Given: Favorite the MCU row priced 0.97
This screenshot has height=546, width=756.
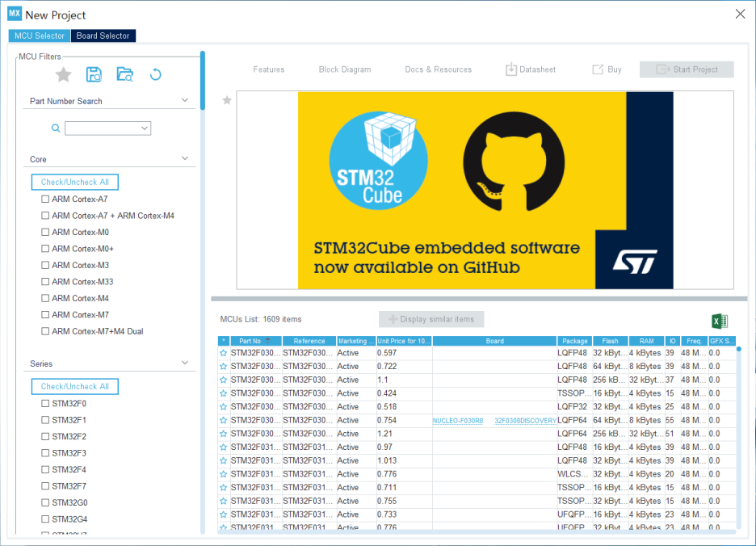Looking at the screenshot, I should pos(223,447).
